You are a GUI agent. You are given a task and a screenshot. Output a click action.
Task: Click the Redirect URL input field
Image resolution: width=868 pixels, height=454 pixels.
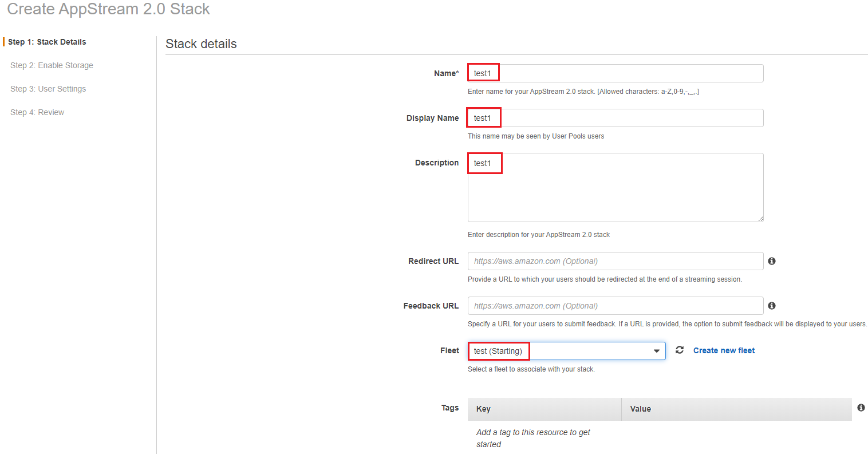coord(616,261)
